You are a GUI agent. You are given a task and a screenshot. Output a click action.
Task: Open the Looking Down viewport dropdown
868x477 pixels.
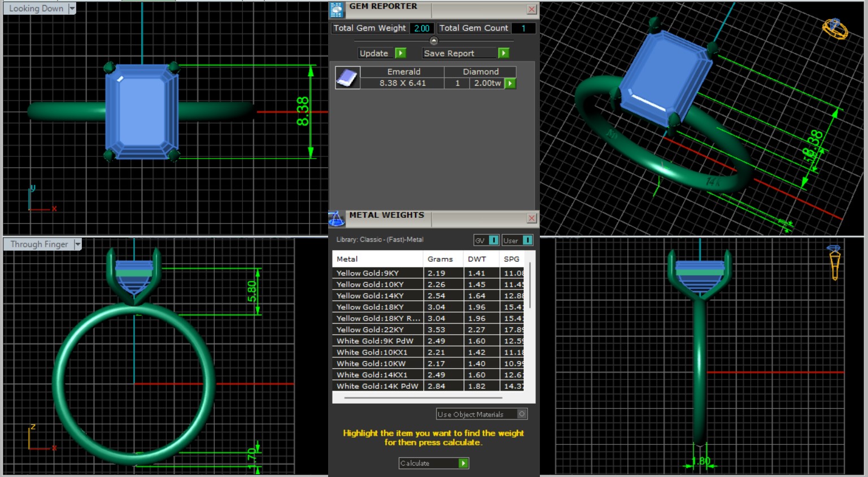pyautogui.click(x=72, y=8)
